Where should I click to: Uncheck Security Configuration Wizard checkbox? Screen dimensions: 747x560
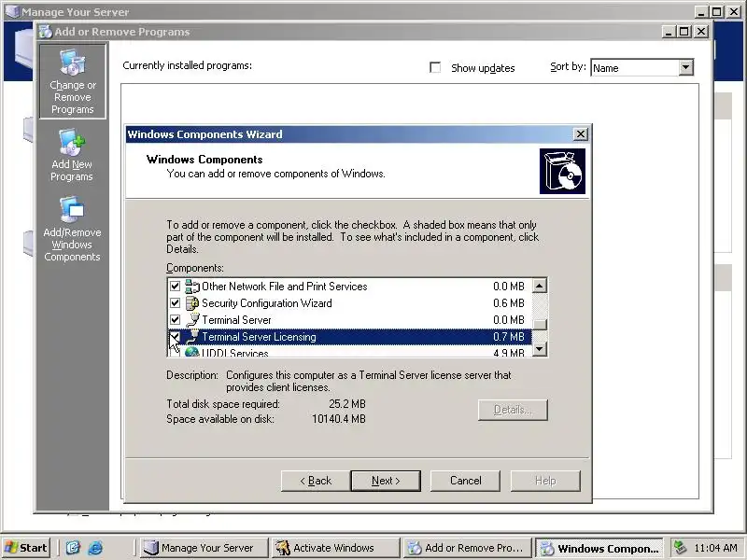[175, 302]
